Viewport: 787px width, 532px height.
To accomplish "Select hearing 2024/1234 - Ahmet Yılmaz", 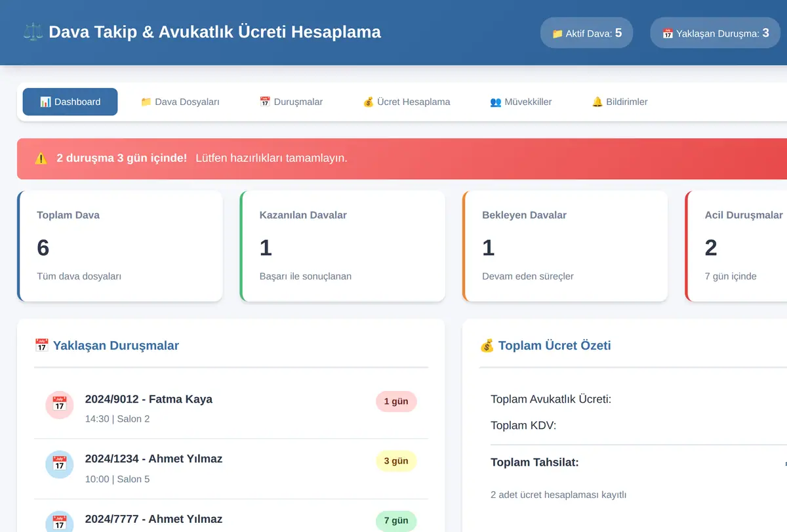I will click(x=231, y=468).
